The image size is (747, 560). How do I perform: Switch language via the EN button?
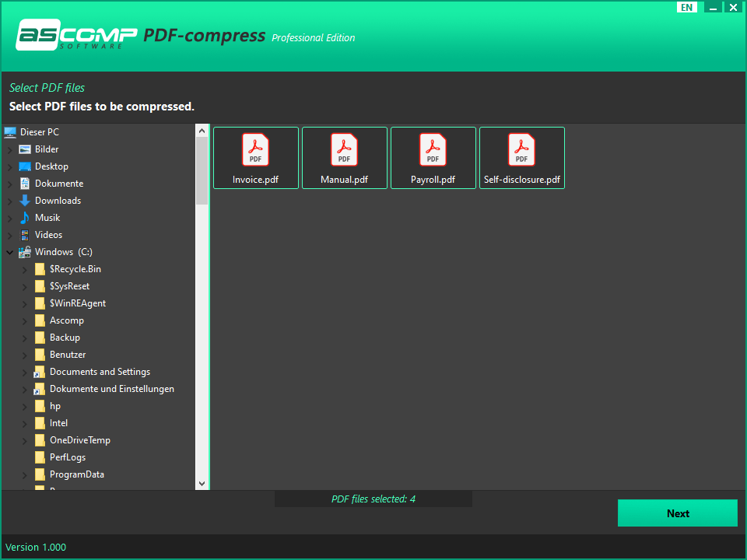tap(686, 7)
